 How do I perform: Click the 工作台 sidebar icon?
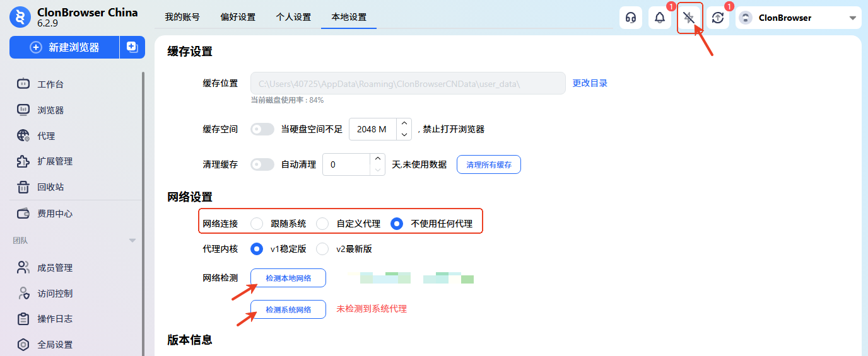click(23, 84)
